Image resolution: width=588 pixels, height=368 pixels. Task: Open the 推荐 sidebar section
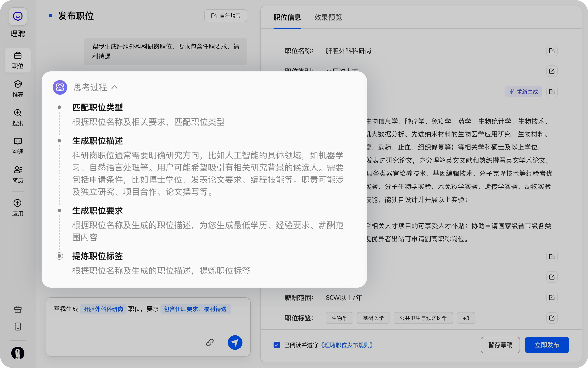(18, 89)
